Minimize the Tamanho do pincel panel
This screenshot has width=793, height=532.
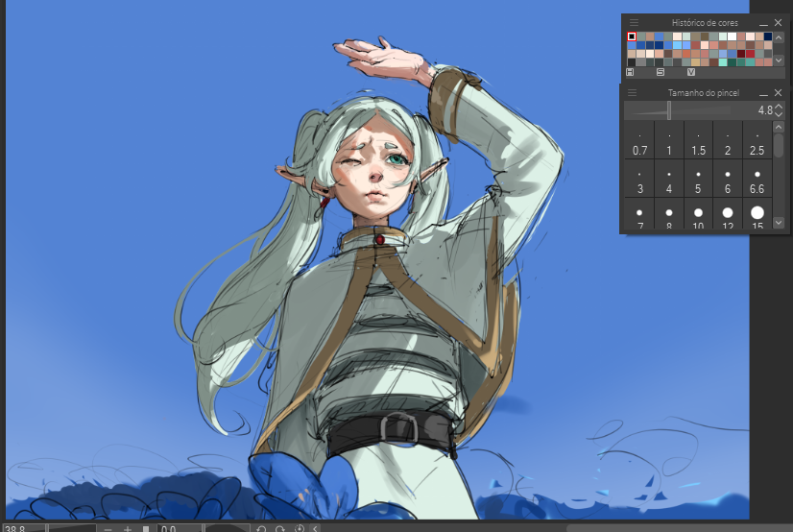pos(763,93)
